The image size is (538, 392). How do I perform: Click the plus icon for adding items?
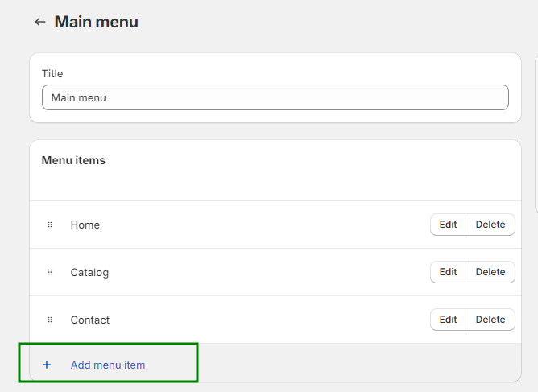point(47,365)
